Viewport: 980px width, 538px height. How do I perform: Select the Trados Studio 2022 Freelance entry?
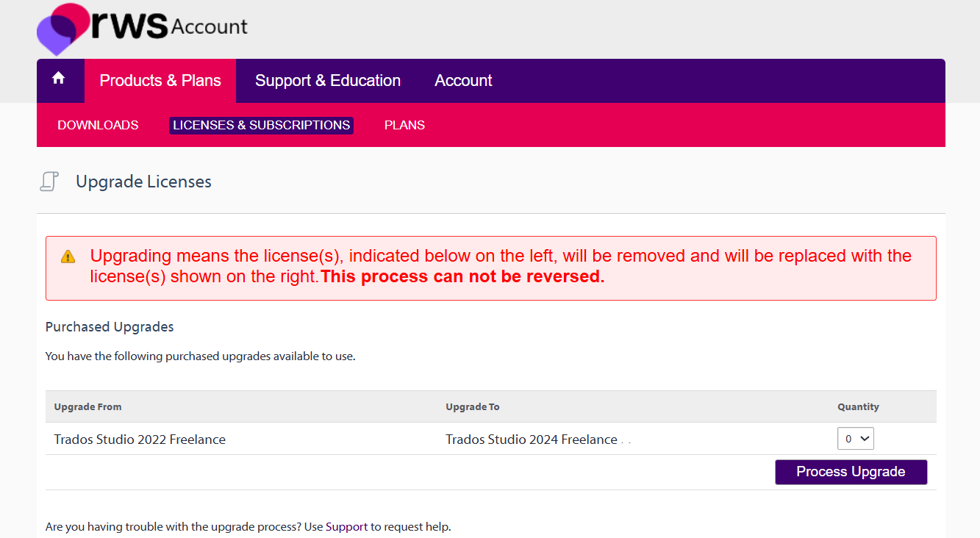click(140, 440)
